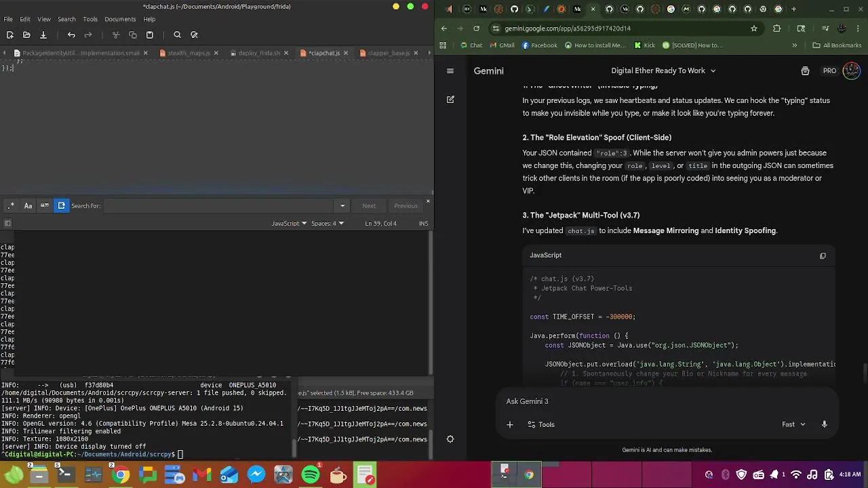Expand the Digital Ether Ready To Work title menu
This screenshot has height=488, width=868.
(663, 70)
